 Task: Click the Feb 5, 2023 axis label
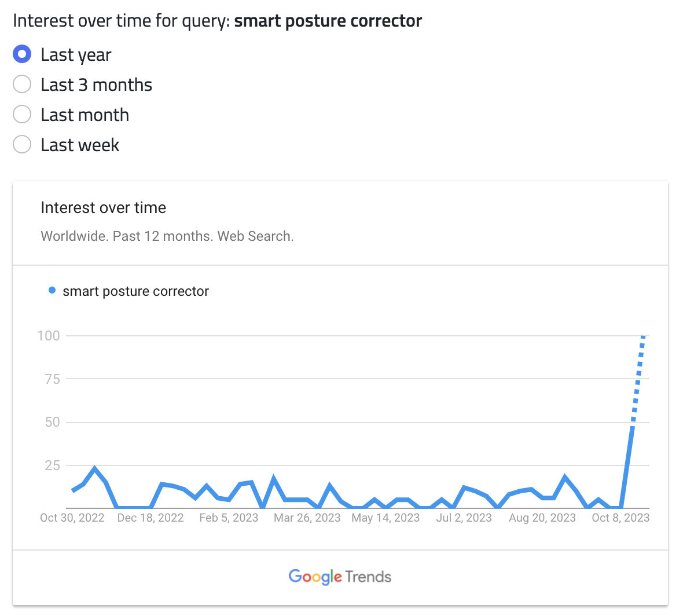click(229, 518)
